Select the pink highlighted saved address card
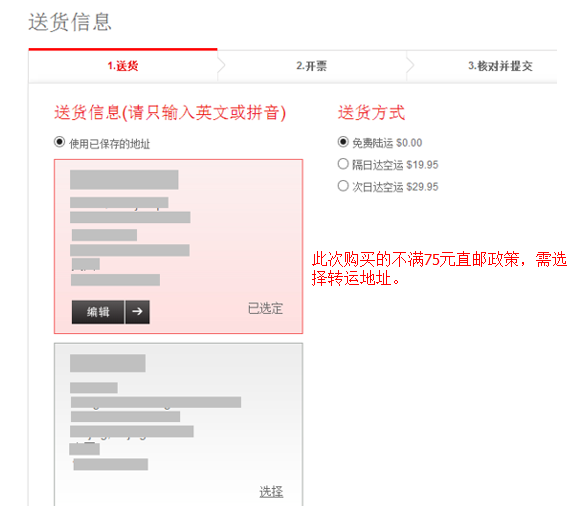This screenshot has width=586, height=506. coord(178,246)
